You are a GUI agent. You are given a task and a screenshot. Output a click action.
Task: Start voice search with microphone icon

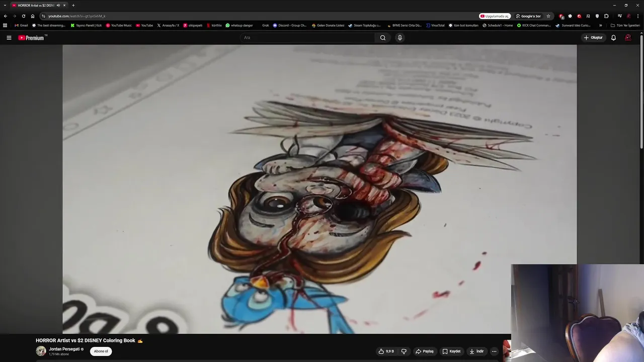[x=400, y=38]
